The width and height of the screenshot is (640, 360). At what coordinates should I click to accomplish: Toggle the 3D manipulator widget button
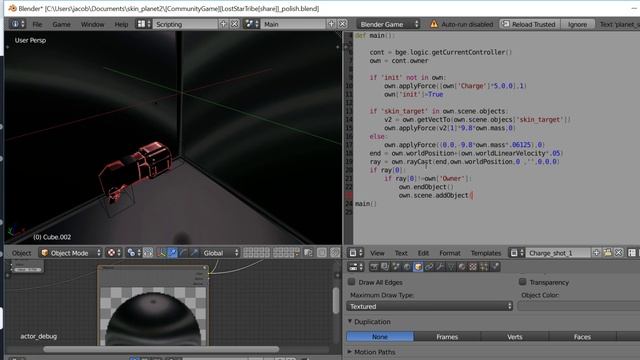162,253
